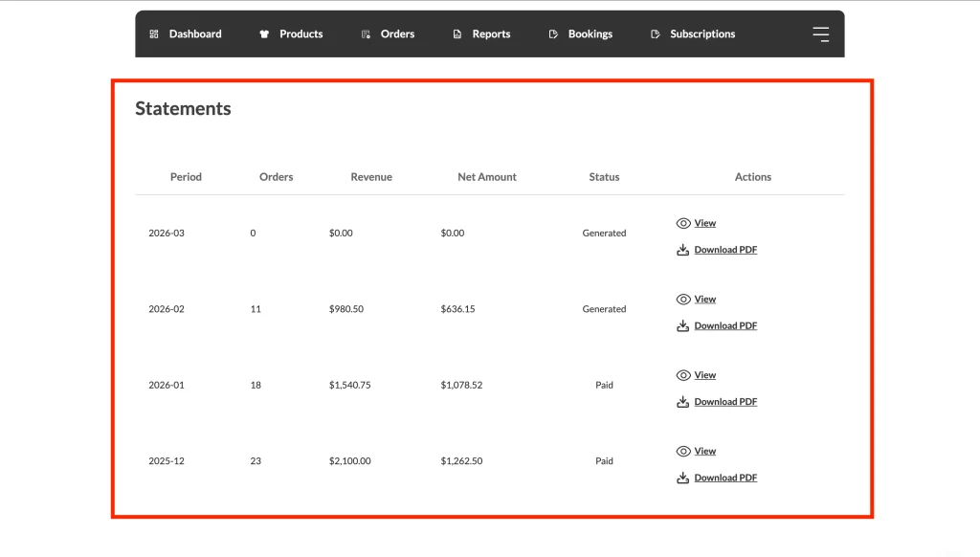View the 2026-02 statement
The image size is (980, 557).
[705, 300]
